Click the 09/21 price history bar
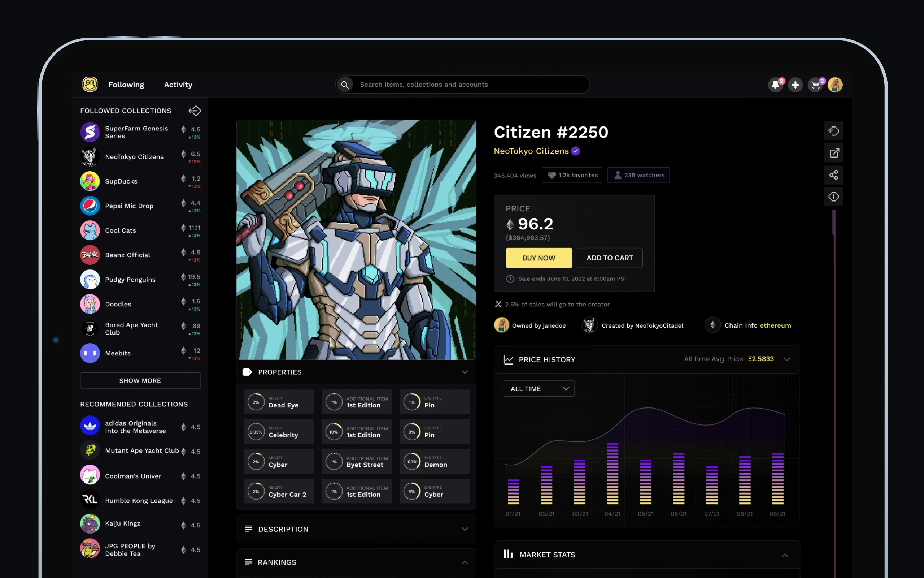This screenshot has height=578, width=924. pyautogui.click(x=778, y=479)
